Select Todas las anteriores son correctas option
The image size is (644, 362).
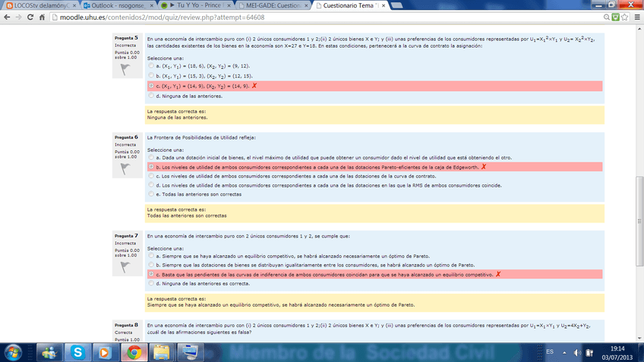[x=151, y=194]
